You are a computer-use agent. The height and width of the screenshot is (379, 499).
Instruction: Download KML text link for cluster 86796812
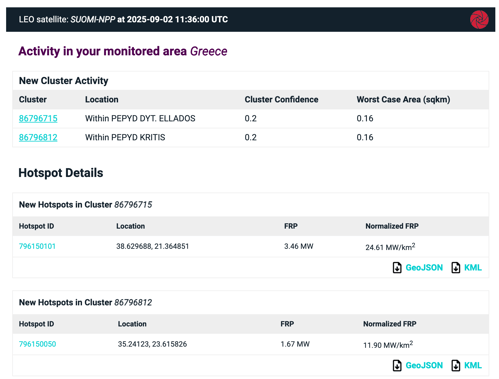[x=473, y=365]
